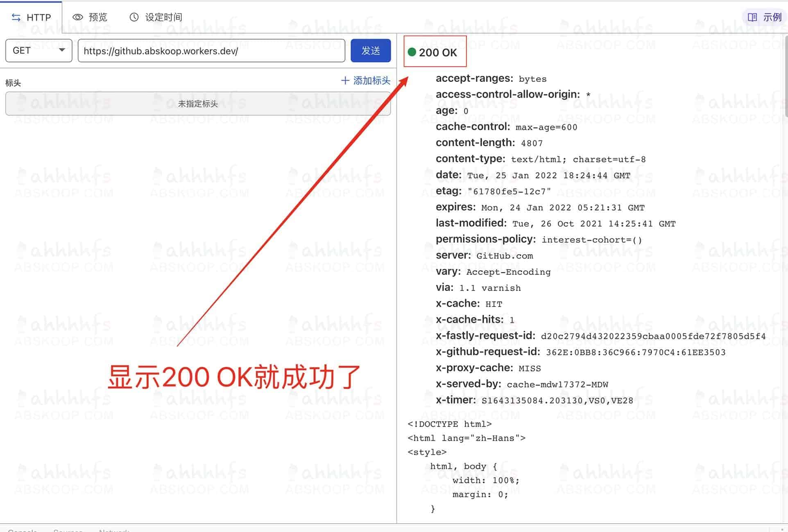Select the vary: Accept-Encoding line
The width and height of the screenshot is (788, 532).
pos(493,272)
